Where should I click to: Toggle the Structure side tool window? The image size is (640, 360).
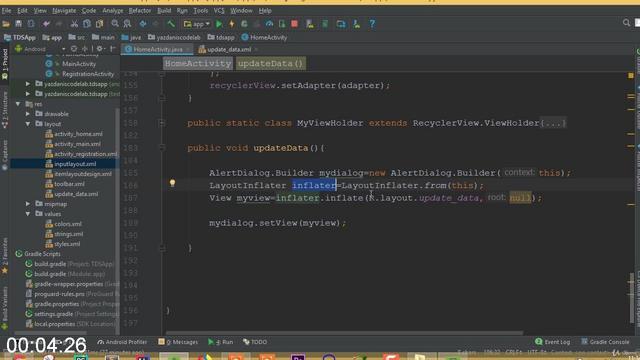tap(5, 110)
